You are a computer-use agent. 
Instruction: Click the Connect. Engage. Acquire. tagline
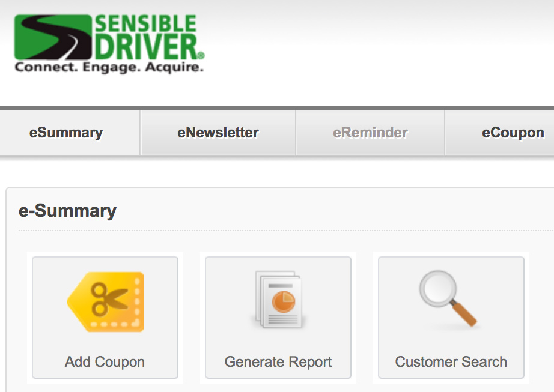pos(109,67)
